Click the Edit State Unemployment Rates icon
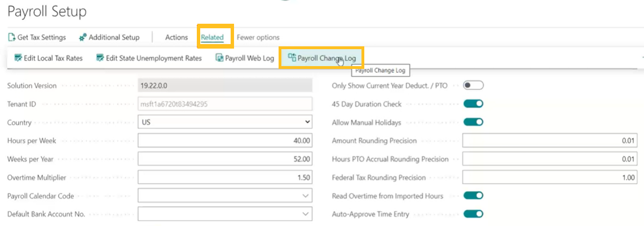644x226 pixels. point(100,58)
